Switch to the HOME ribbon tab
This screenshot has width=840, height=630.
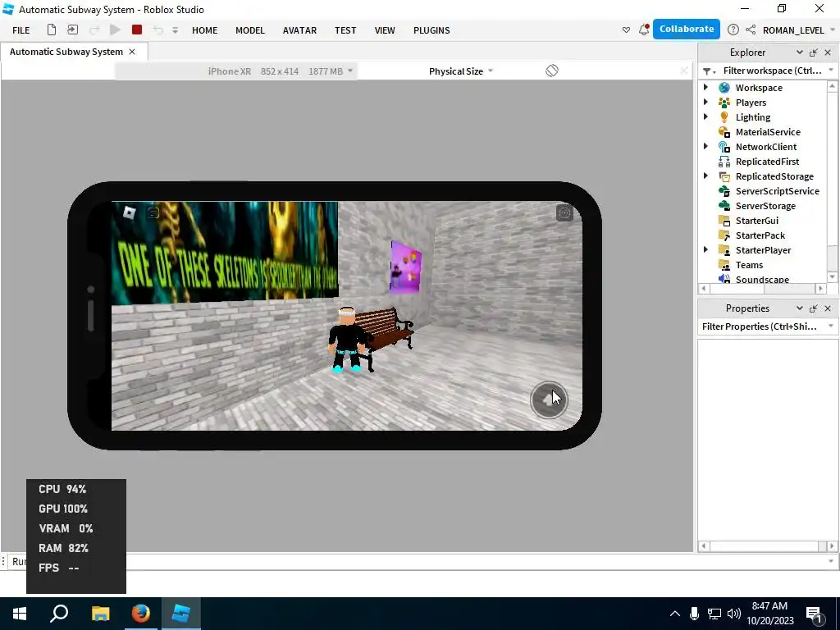(x=204, y=30)
